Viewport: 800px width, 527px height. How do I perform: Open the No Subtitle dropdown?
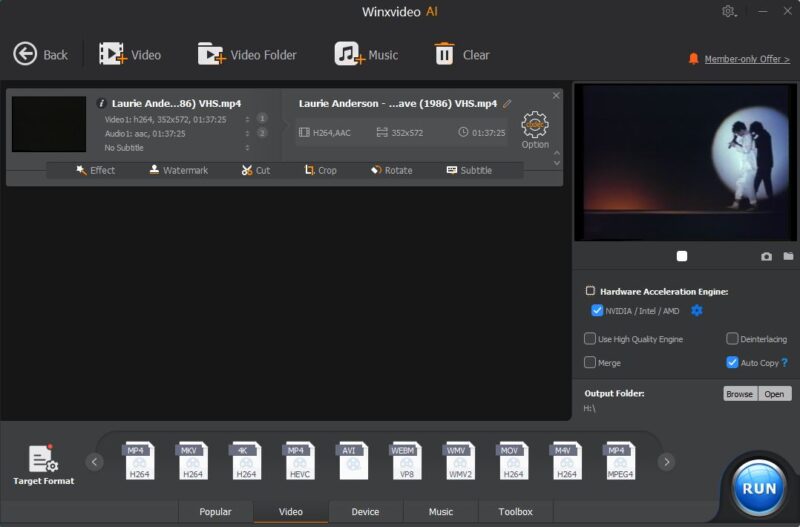pyautogui.click(x=247, y=148)
